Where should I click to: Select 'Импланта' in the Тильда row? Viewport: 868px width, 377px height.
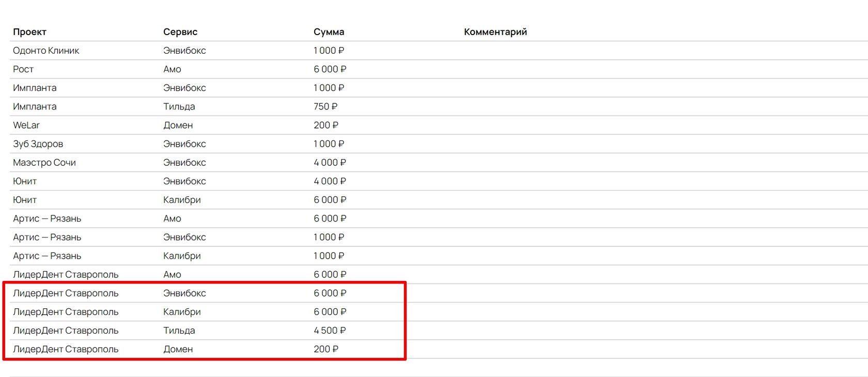coord(35,106)
